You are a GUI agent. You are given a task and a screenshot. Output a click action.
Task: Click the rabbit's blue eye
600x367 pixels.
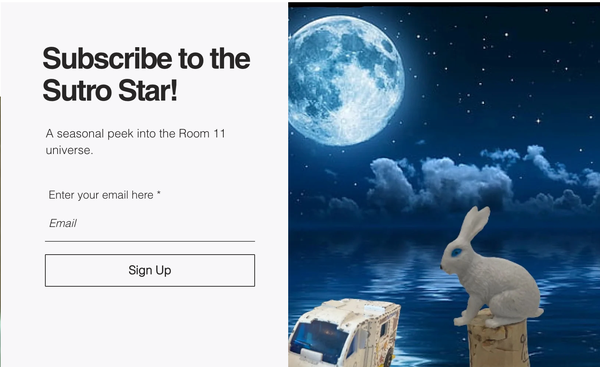[x=457, y=252]
